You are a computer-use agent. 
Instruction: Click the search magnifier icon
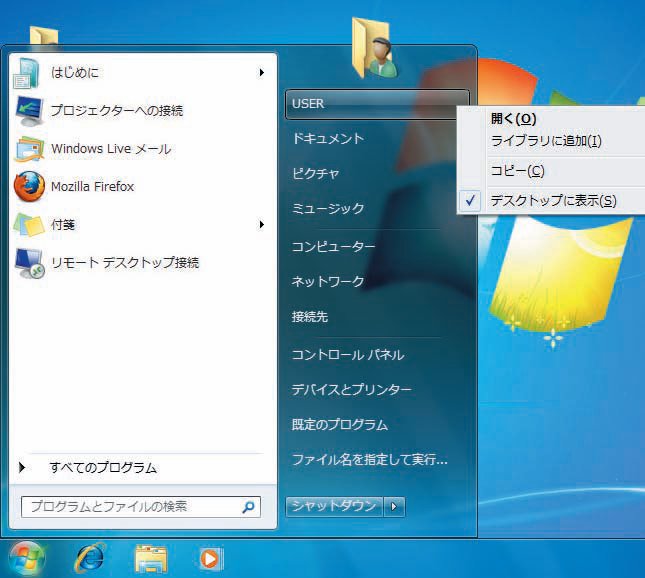tap(248, 507)
